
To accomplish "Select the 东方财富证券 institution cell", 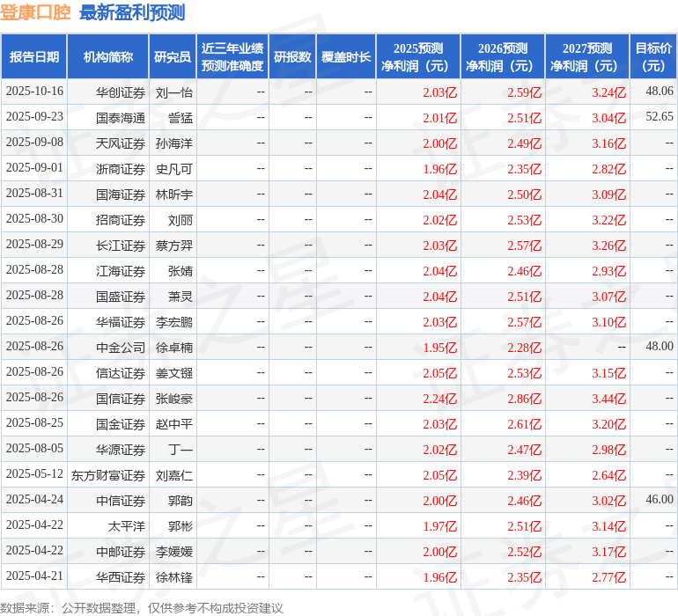I will click(108, 475).
